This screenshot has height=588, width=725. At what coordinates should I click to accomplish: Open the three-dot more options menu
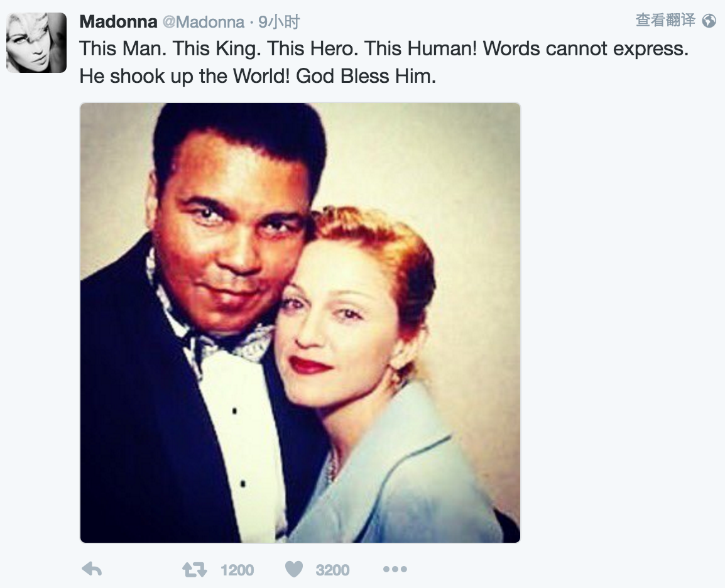(x=395, y=569)
